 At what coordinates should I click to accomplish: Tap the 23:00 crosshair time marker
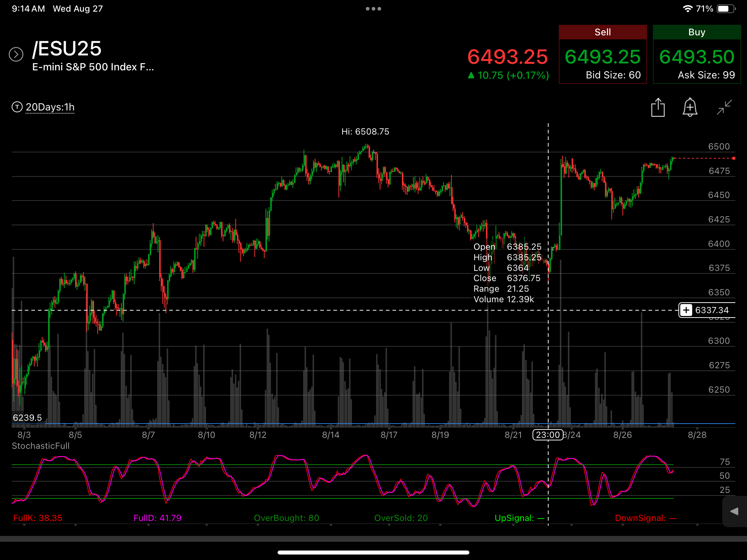pyautogui.click(x=548, y=435)
